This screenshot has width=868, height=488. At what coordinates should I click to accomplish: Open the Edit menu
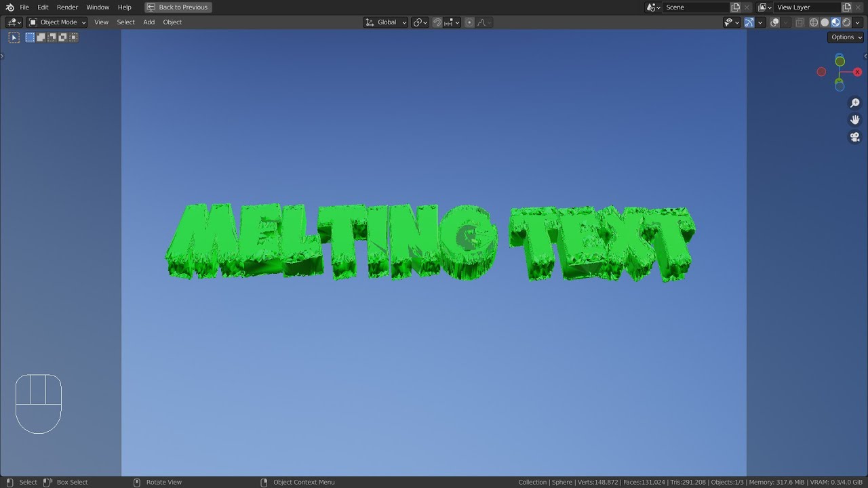tap(43, 7)
